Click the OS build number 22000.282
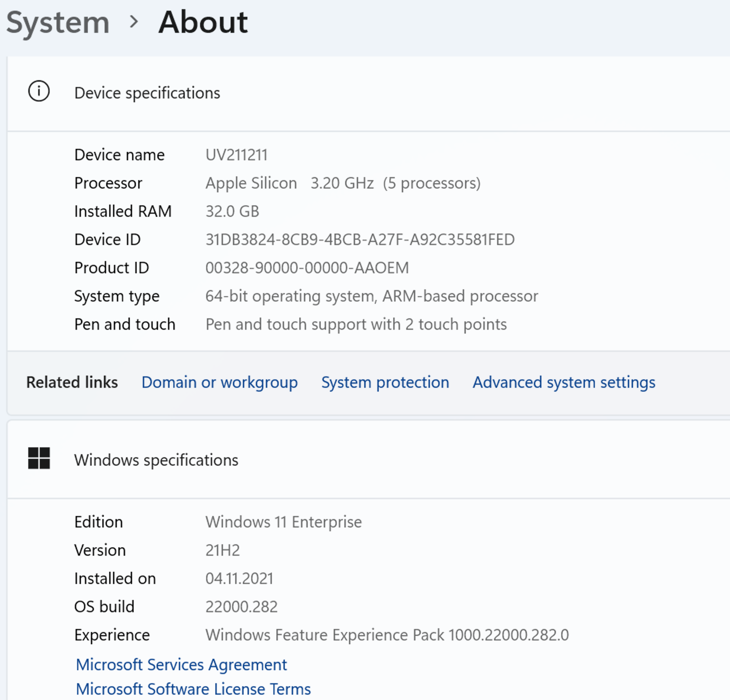The width and height of the screenshot is (730, 700). (x=241, y=607)
